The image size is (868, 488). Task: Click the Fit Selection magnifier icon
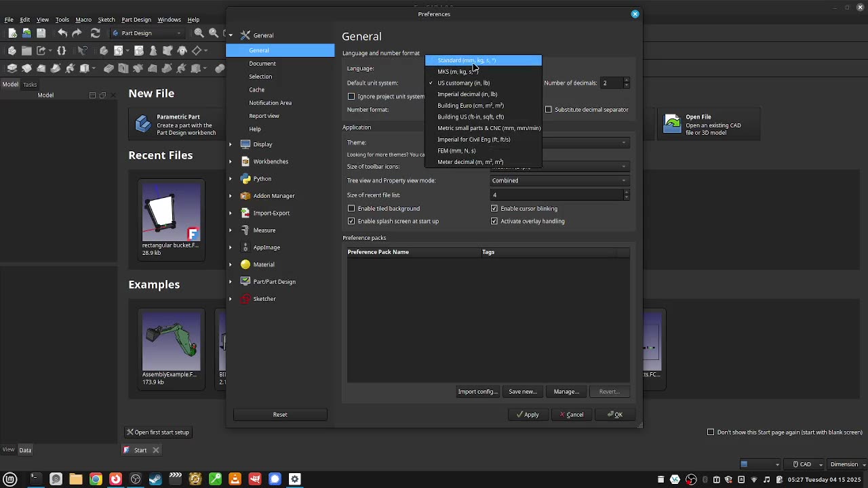click(214, 33)
